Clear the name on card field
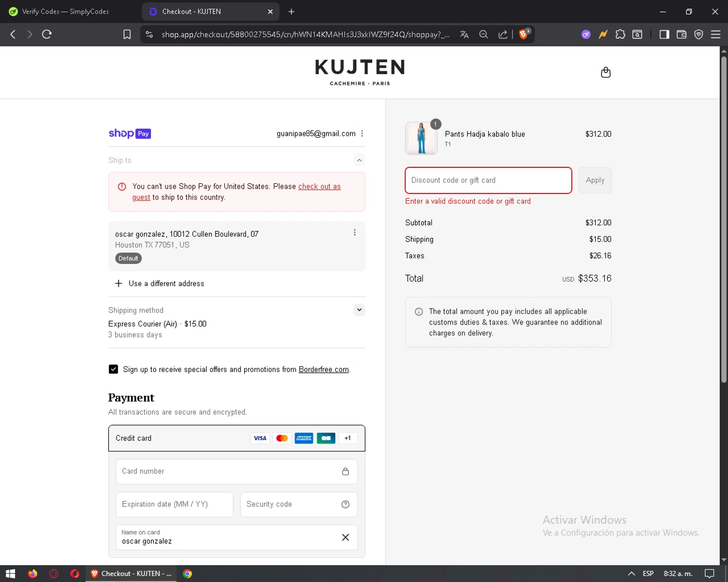728x582 pixels. [x=346, y=537]
